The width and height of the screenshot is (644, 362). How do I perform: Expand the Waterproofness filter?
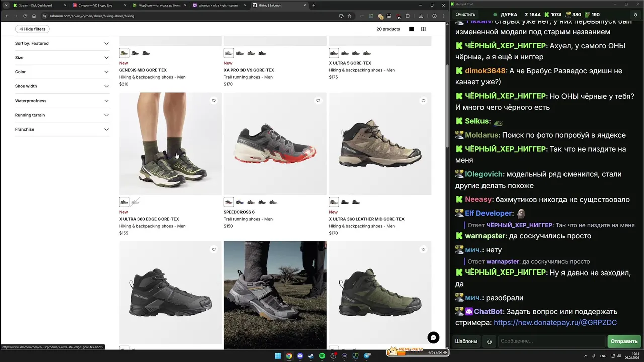coord(62,101)
